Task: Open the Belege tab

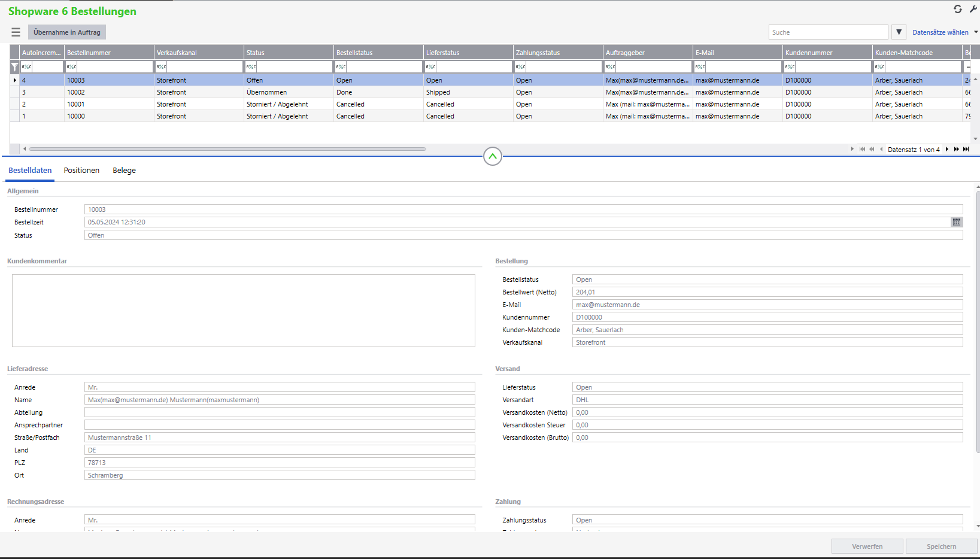Action: pyautogui.click(x=124, y=171)
